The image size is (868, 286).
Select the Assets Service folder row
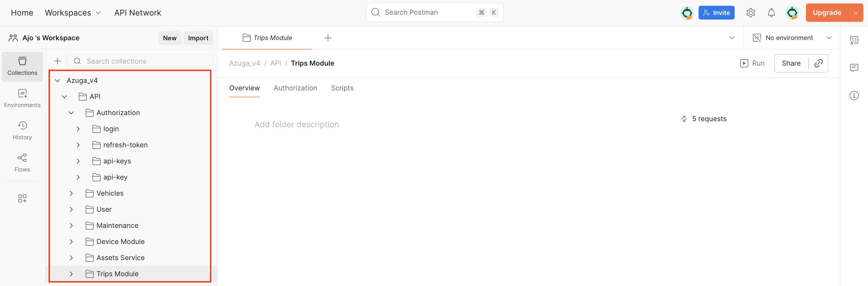point(132,258)
